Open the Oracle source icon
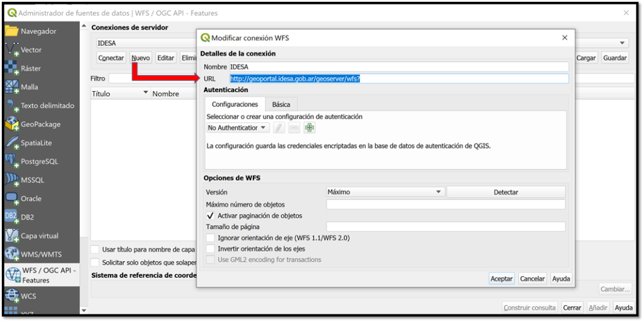This screenshot has width=644, height=322. click(x=12, y=198)
